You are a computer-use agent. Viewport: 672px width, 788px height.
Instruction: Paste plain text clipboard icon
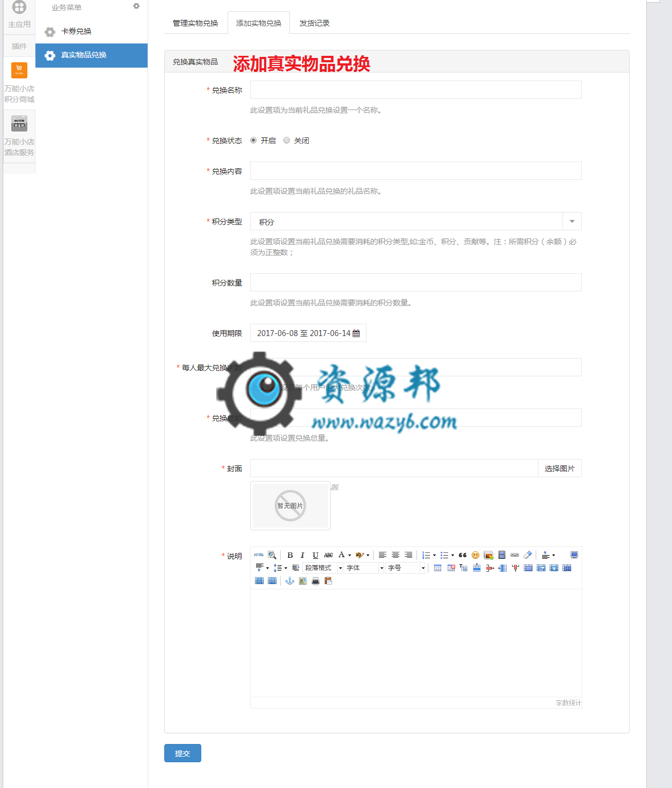pos(328,581)
